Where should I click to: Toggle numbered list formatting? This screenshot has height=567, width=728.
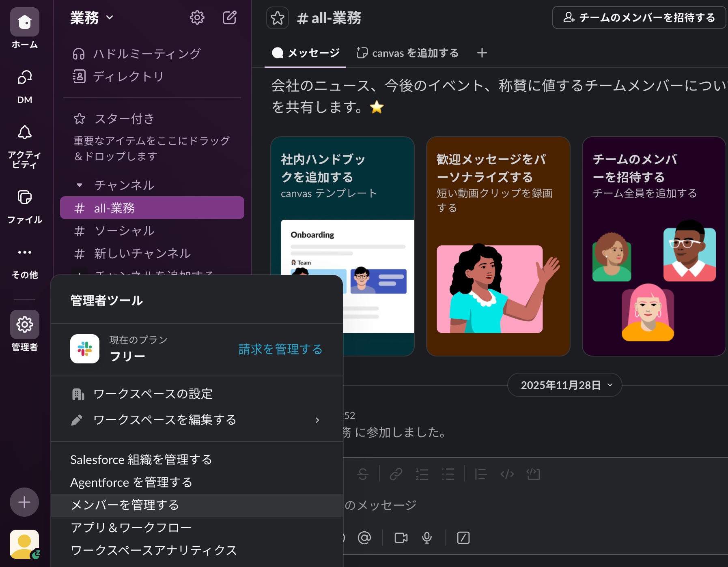pos(421,474)
